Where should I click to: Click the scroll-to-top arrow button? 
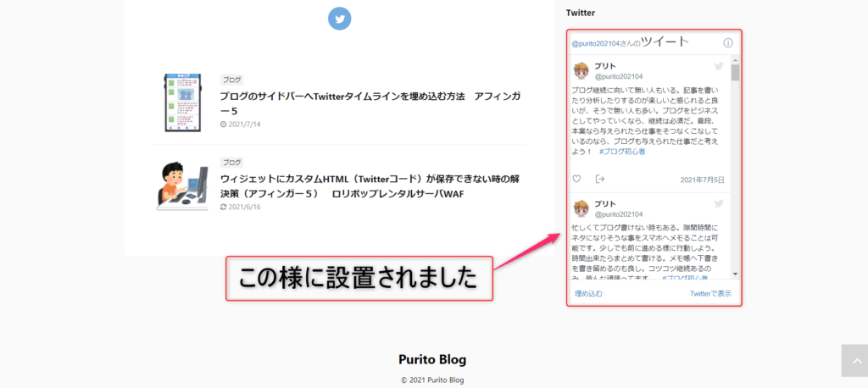pyautogui.click(x=854, y=360)
